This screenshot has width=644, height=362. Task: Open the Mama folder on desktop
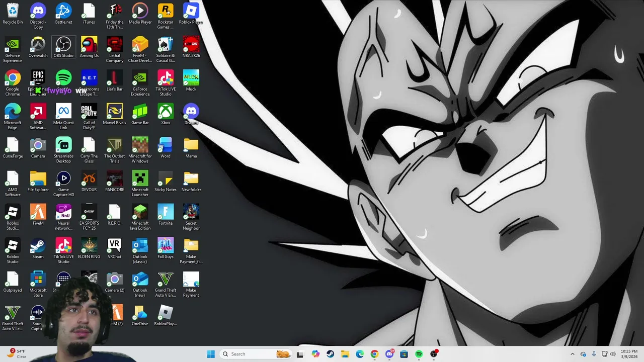pyautogui.click(x=191, y=148)
